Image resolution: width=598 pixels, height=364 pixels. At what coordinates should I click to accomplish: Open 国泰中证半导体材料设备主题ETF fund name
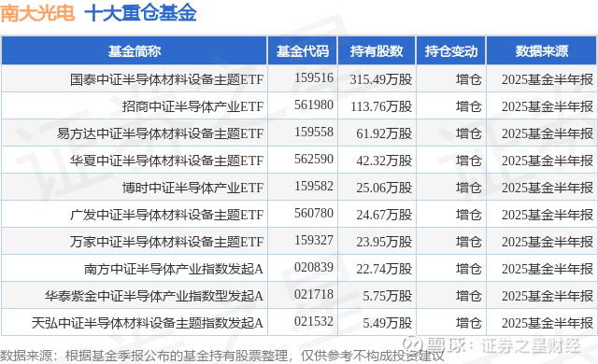point(166,79)
